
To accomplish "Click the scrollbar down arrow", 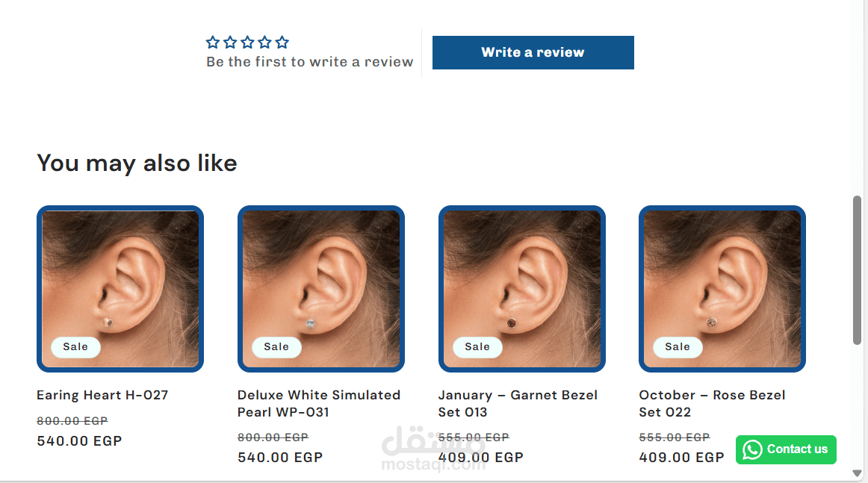I will click(857, 473).
